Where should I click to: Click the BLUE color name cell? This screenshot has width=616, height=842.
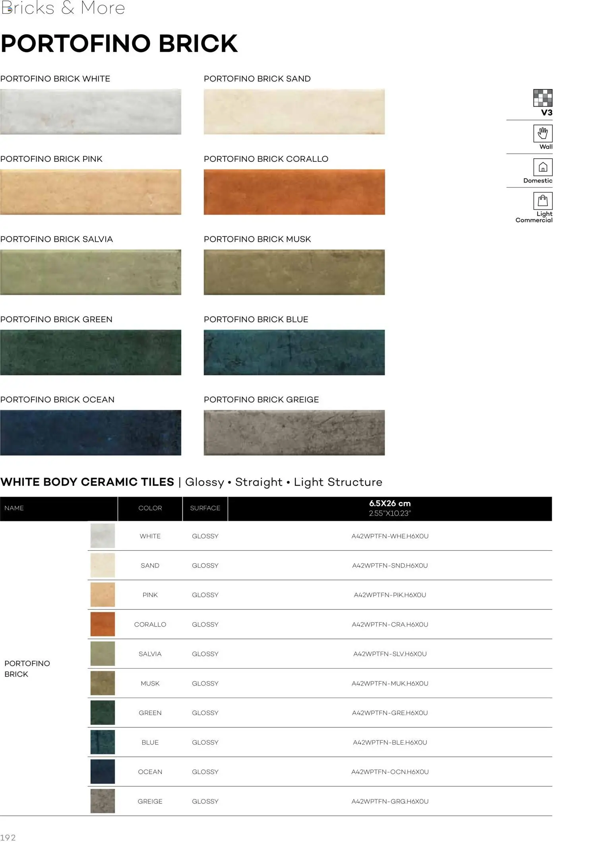coord(150,742)
